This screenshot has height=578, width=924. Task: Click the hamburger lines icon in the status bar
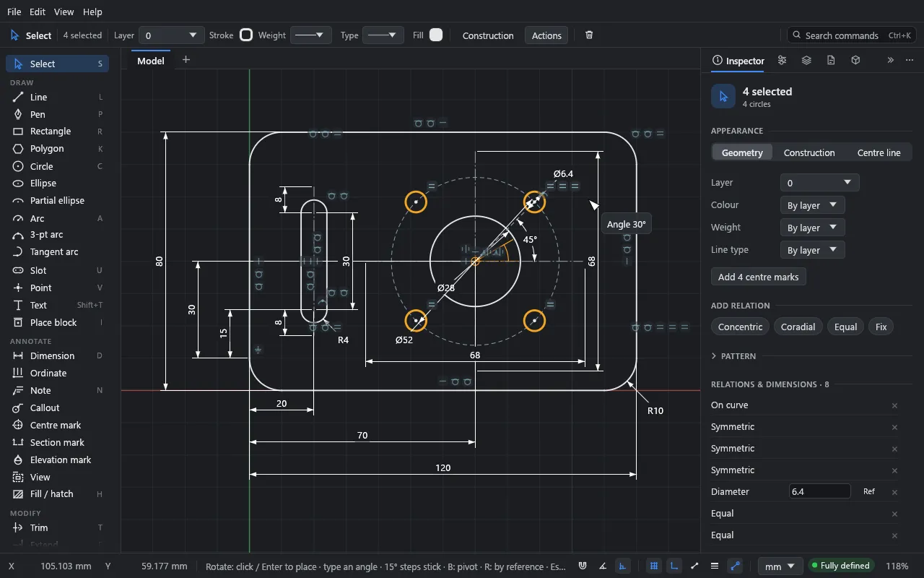click(714, 566)
